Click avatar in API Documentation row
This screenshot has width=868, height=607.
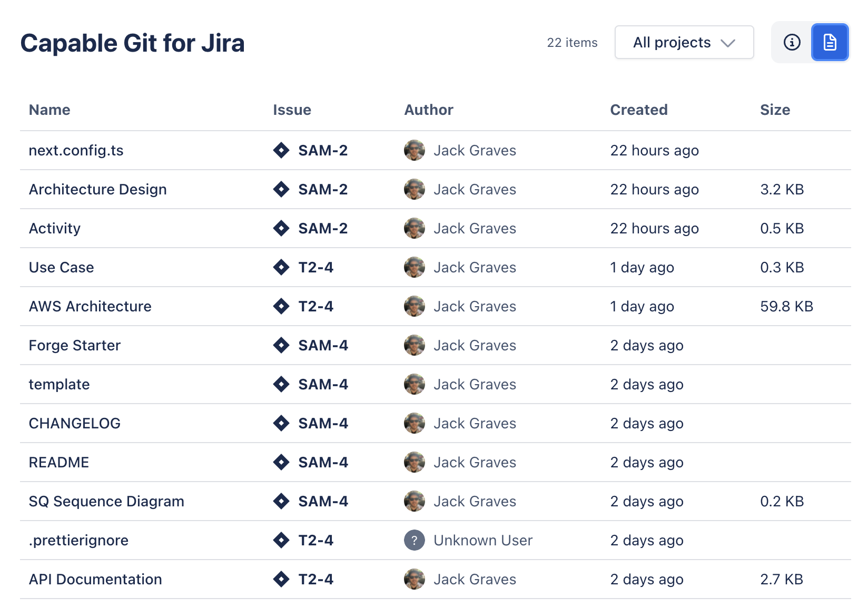point(415,579)
